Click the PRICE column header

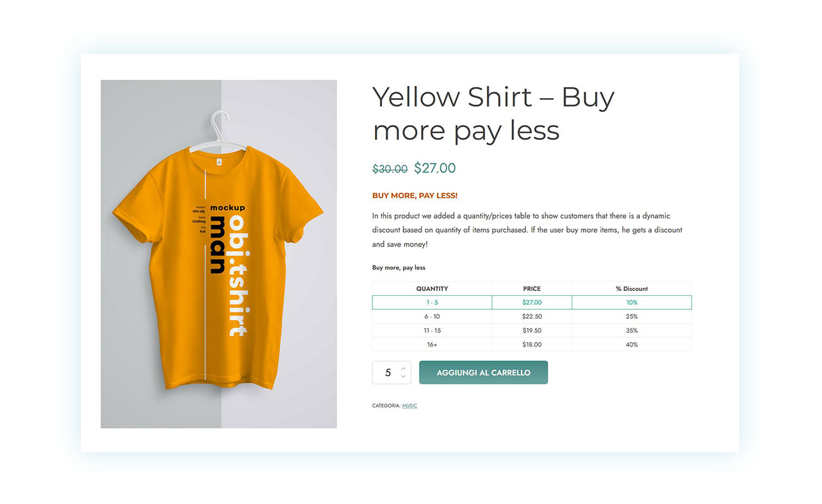pos(532,288)
